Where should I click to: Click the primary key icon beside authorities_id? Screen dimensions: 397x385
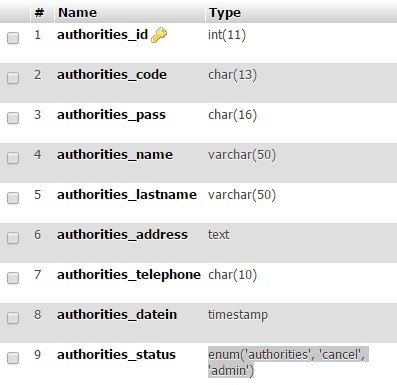coord(159,35)
